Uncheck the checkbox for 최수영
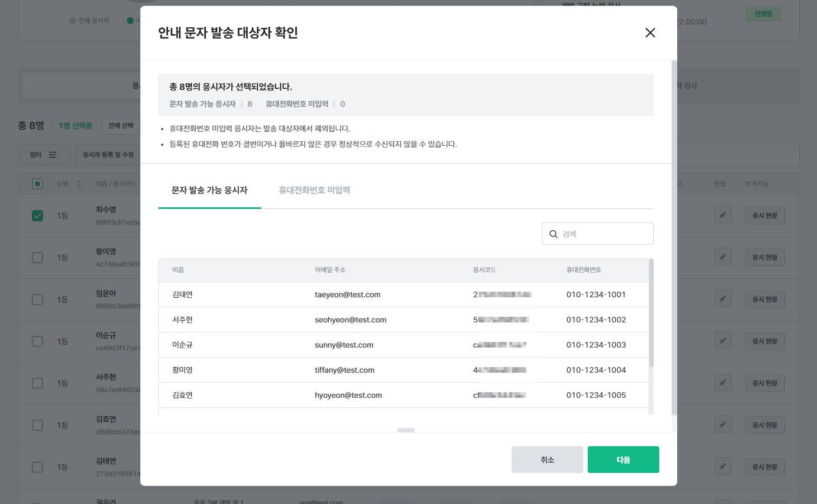Image resolution: width=817 pixels, height=504 pixels. pyautogui.click(x=37, y=216)
